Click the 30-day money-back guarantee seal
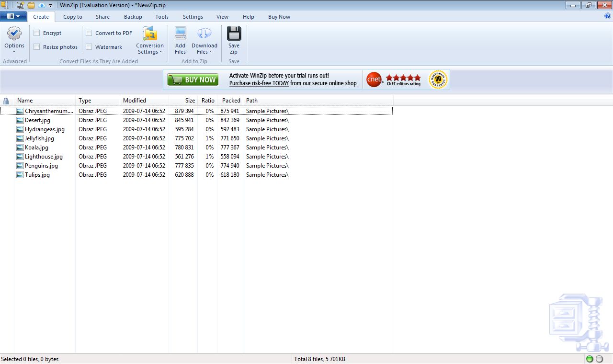 [438, 80]
